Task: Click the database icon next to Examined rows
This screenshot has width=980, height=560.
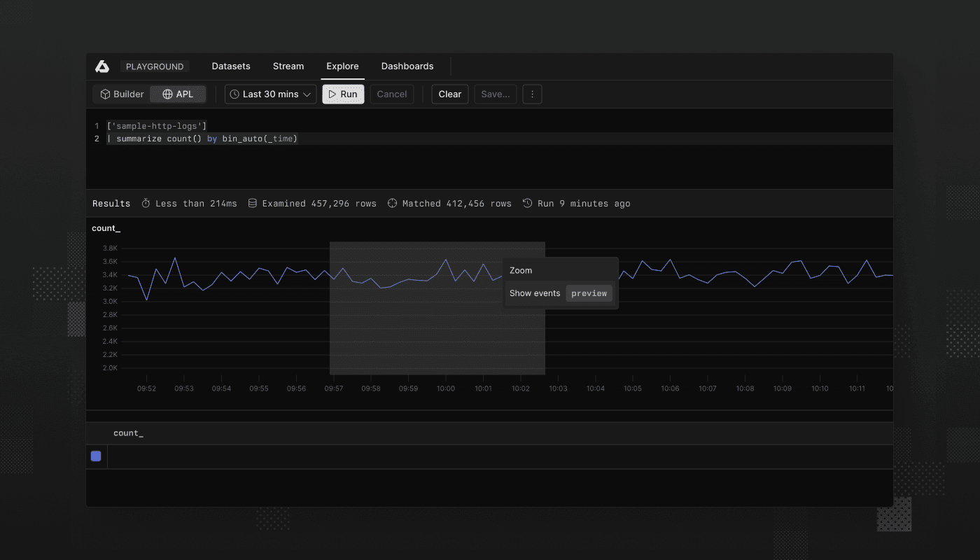Action: (252, 203)
